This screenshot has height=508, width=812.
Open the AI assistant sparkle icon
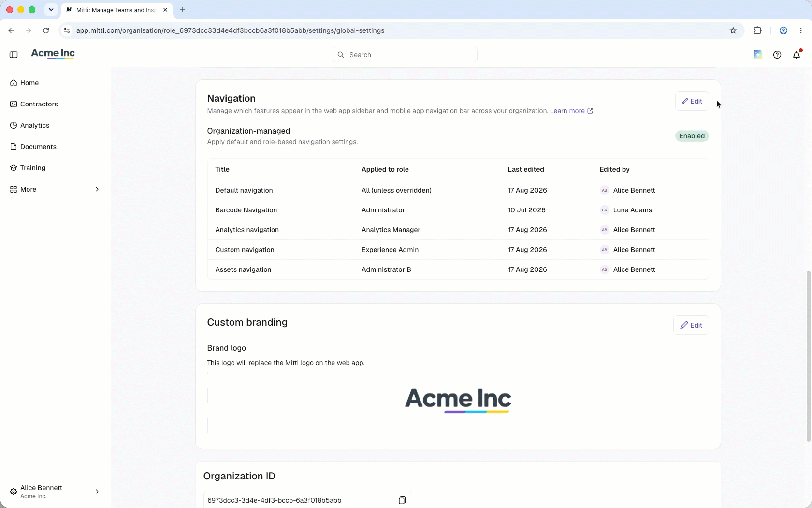point(757,55)
